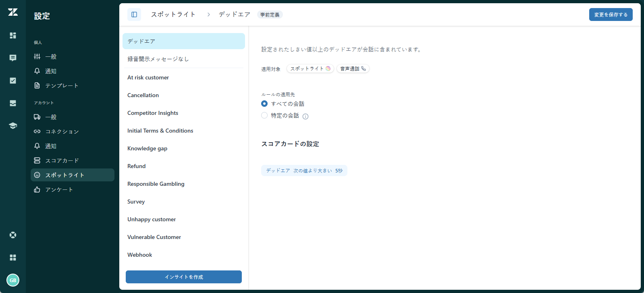Open the checkmark tasks icon in rail
This screenshot has width=644, height=293.
[x=13, y=81]
